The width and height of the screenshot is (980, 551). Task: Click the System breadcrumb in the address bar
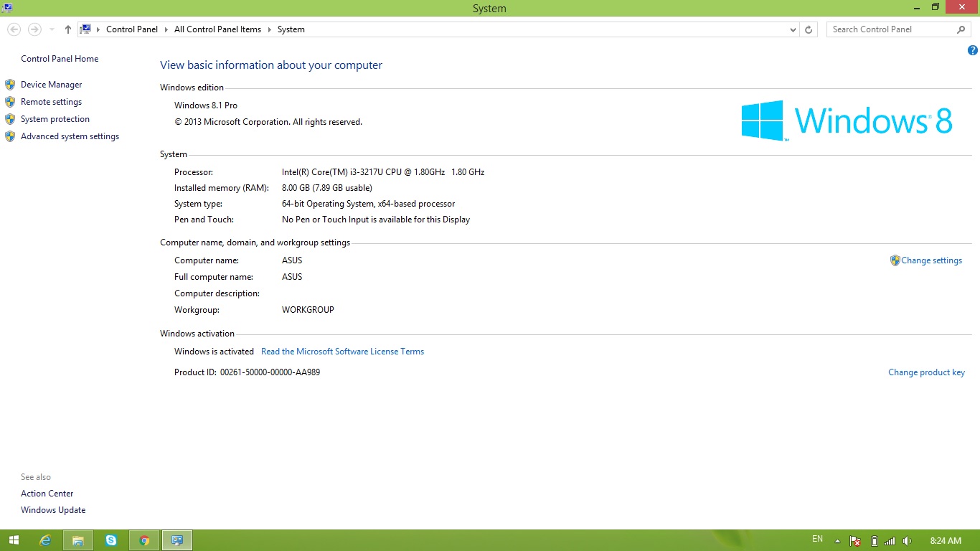tap(291, 29)
